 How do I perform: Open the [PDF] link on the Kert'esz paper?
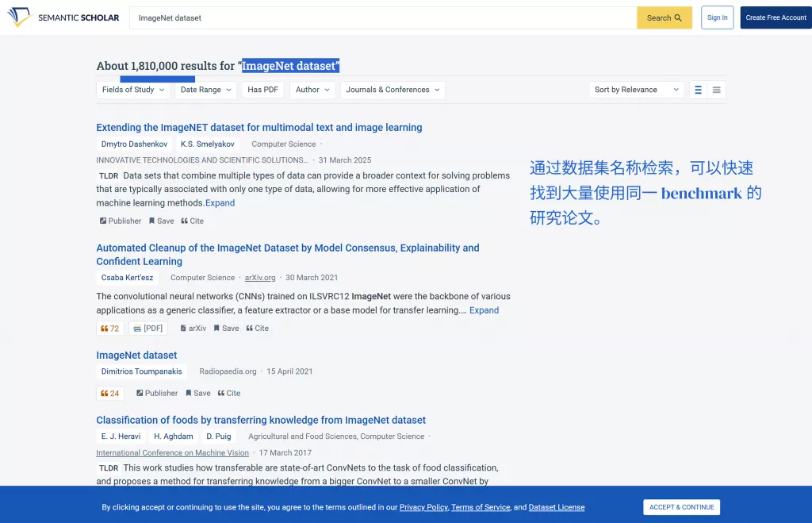tap(148, 328)
